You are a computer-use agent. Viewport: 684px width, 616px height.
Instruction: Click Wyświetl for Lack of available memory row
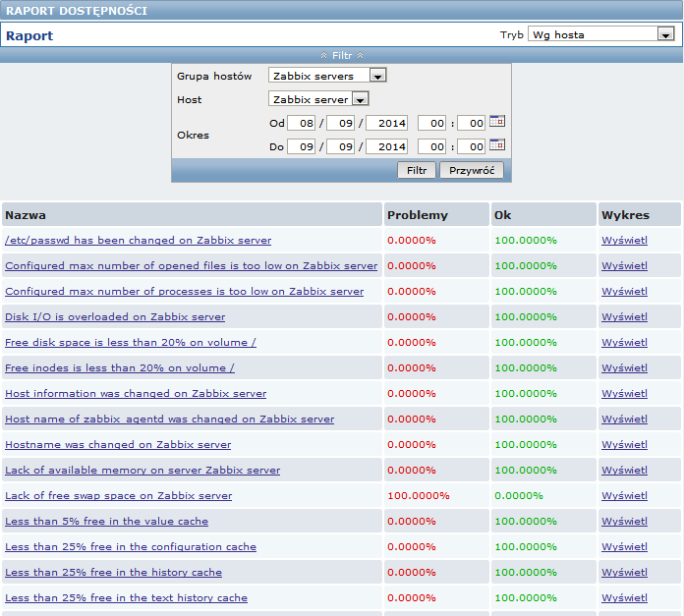pyautogui.click(x=624, y=471)
